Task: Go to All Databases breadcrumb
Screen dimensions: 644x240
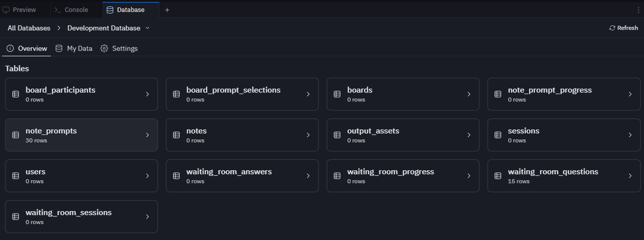Action: click(x=29, y=28)
